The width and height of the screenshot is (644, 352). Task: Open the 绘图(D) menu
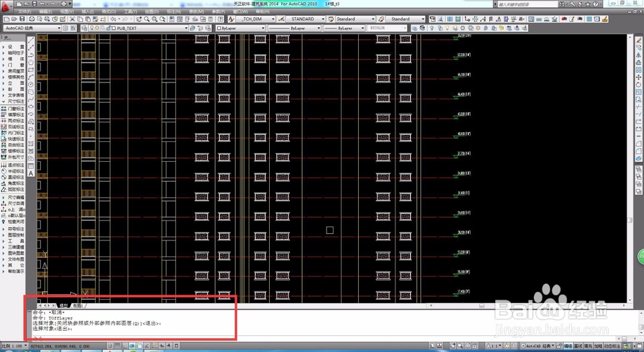pyautogui.click(x=151, y=12)
